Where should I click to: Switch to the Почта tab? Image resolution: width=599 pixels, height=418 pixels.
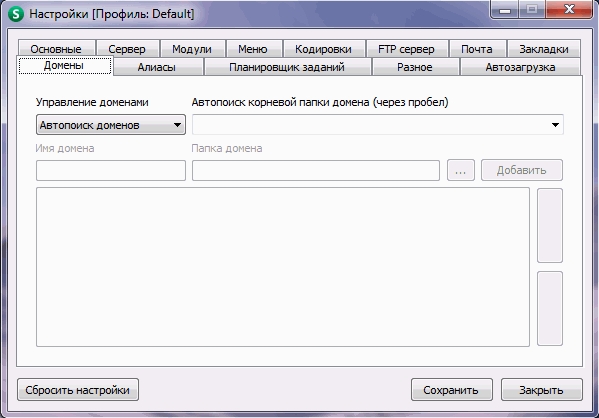click(x=478, y=49)
